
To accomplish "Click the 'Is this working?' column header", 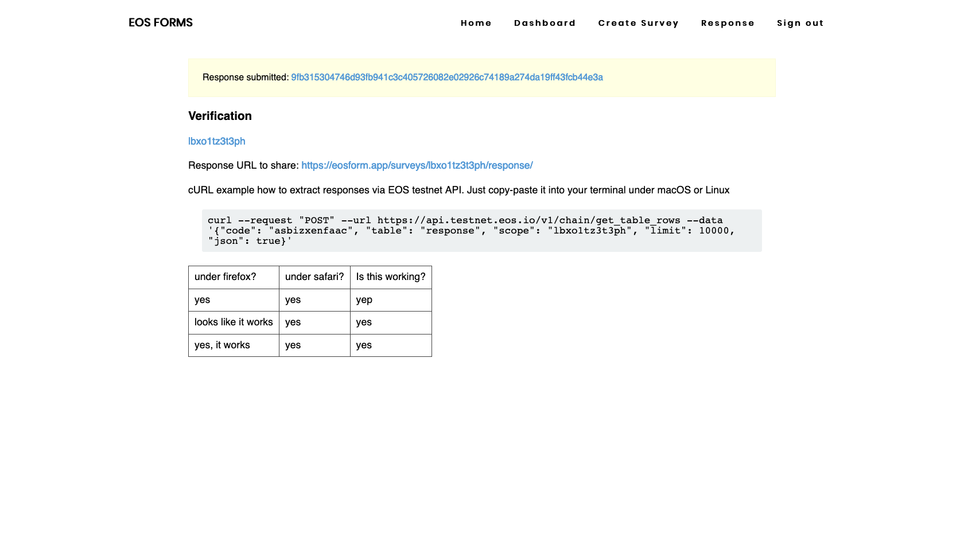I will click(391, 277).
